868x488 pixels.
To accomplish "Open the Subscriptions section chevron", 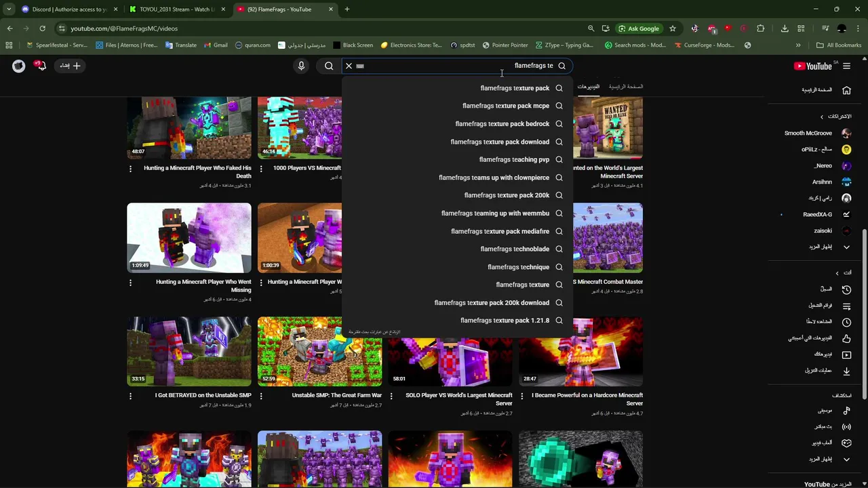I will 822,117.
